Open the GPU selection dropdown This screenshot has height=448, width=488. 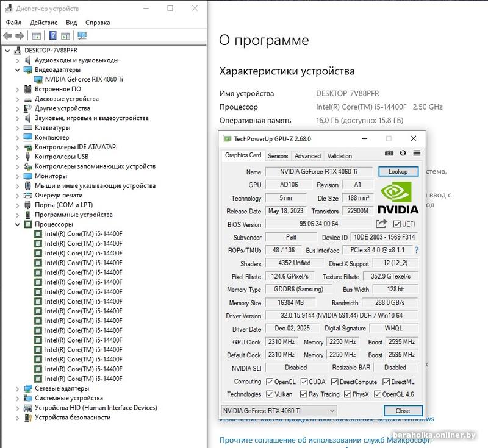(x=279, y=411)
